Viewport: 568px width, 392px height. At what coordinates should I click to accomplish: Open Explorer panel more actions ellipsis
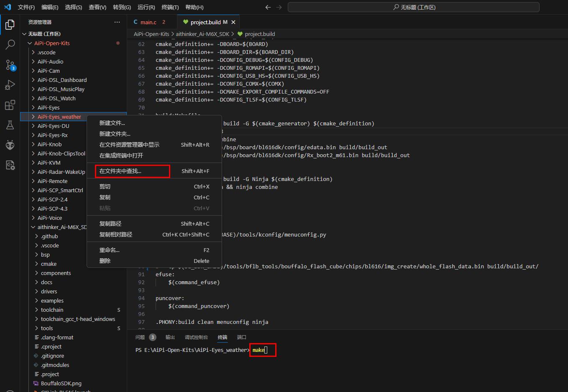[x=117, y=22]
